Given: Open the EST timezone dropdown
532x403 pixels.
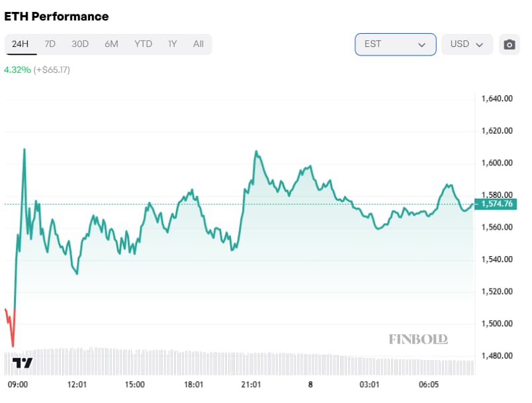Looking at the screenshot, I should [395, 44].
